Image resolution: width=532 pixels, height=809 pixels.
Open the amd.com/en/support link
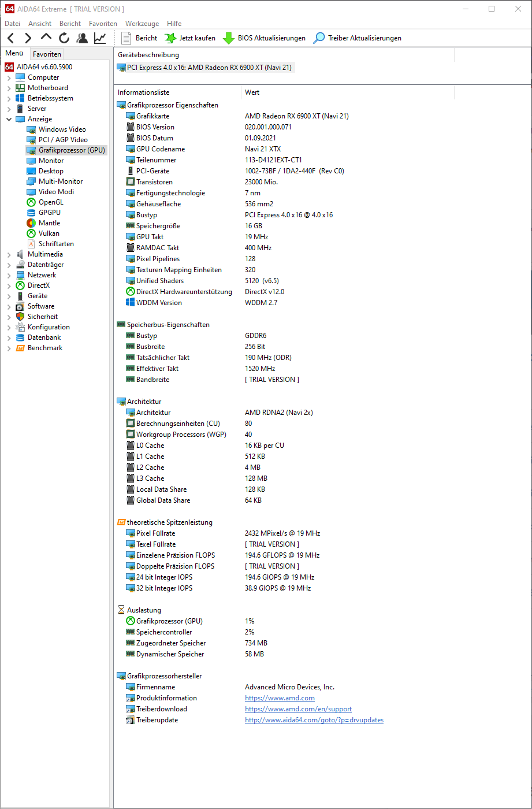(298, 709)
